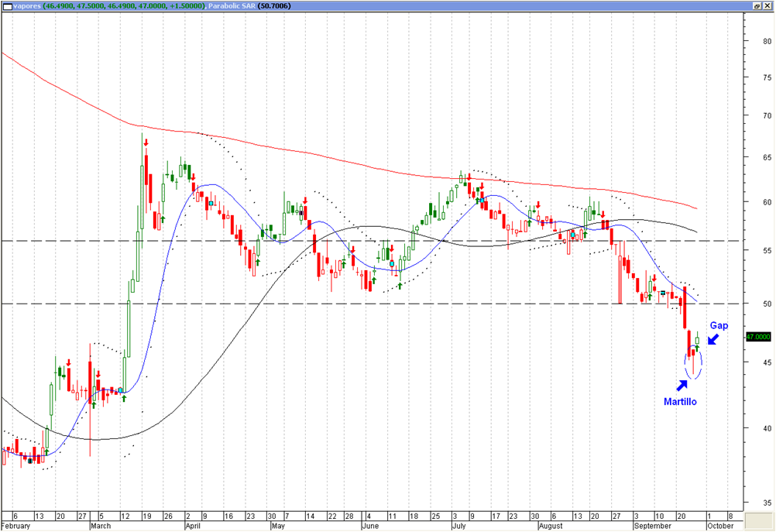Select the 47.0000 last price tag
Viewport: 776px width, 532px height.
click(x=758, y=337)
